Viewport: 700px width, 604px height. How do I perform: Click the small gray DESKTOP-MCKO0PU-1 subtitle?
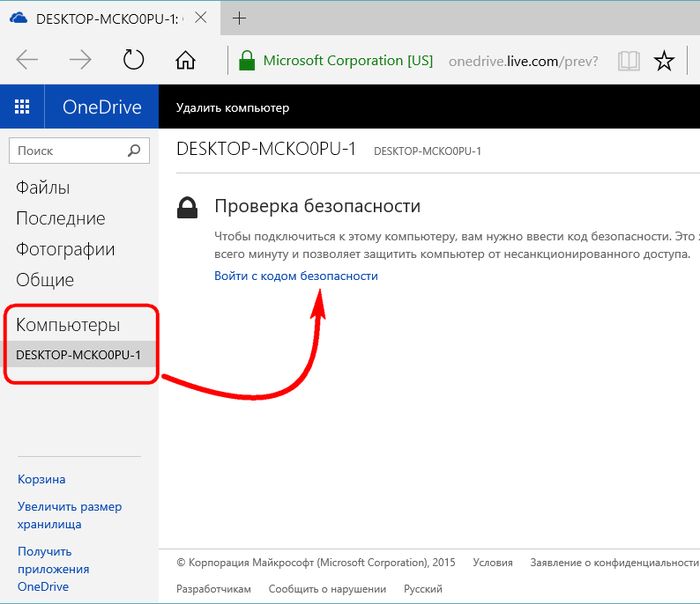coord(427,151)
